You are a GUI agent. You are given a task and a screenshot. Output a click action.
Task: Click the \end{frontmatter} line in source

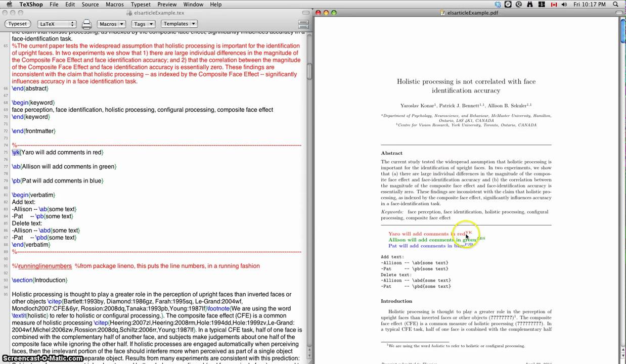click(x=34, y=131)
